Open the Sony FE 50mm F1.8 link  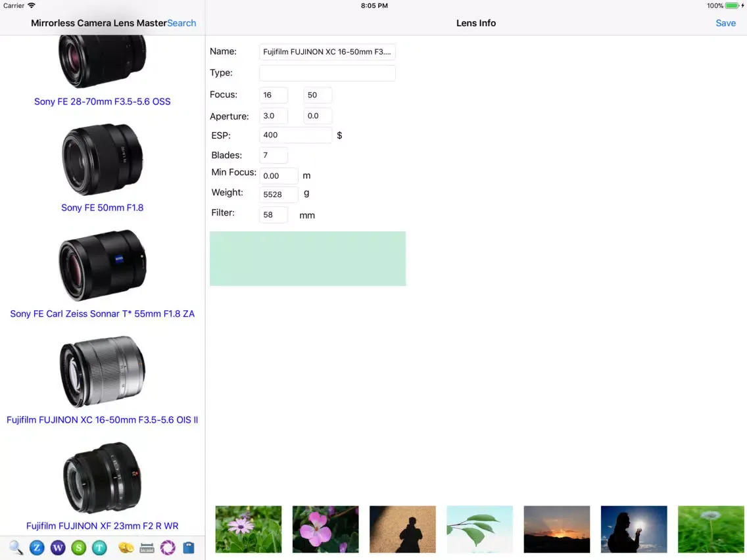click(x=103, y=208)
